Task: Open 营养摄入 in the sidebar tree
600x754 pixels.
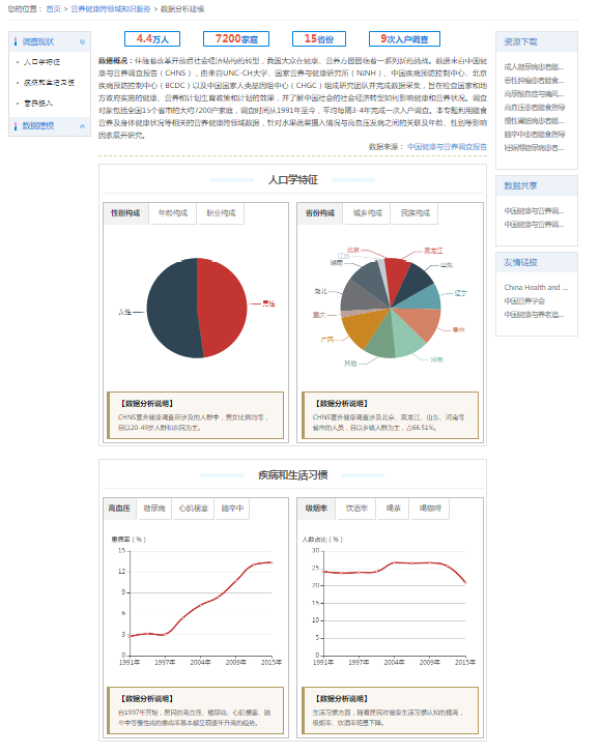Action: point(38,102)
